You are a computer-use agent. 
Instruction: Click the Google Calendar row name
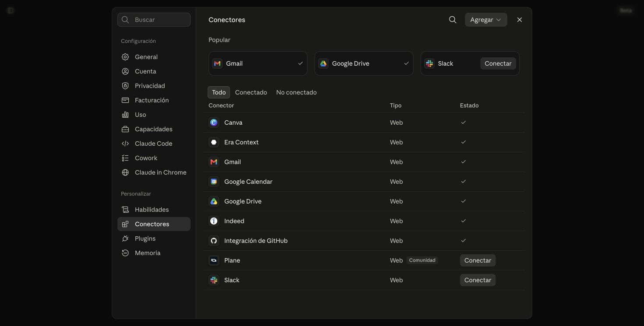(x=248, y=182)
